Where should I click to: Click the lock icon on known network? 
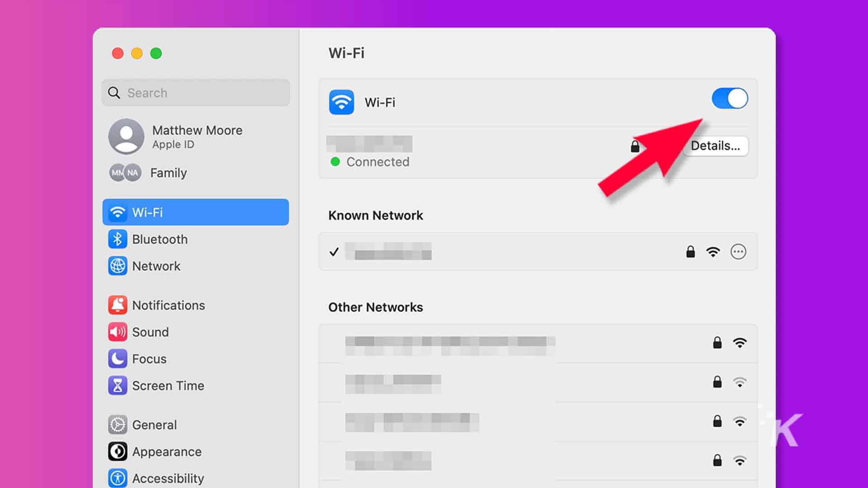tap(690, 251)
